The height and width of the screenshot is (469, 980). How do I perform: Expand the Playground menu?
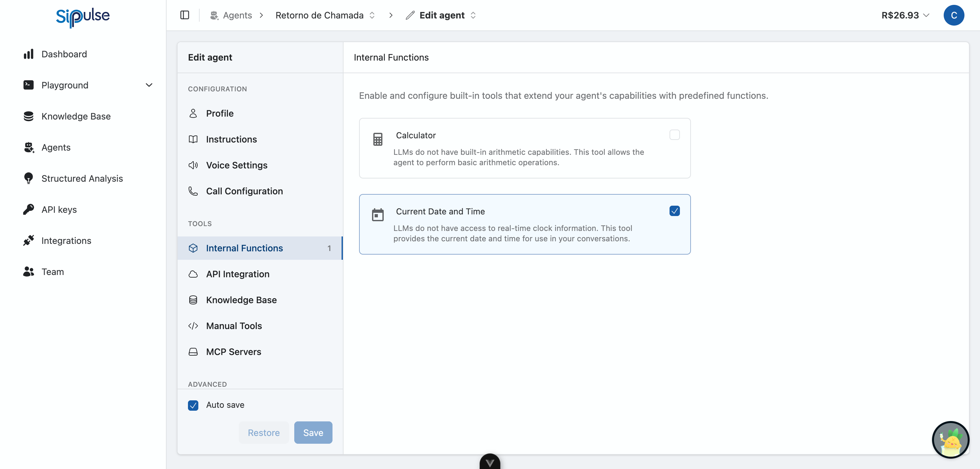click(149, 85)
